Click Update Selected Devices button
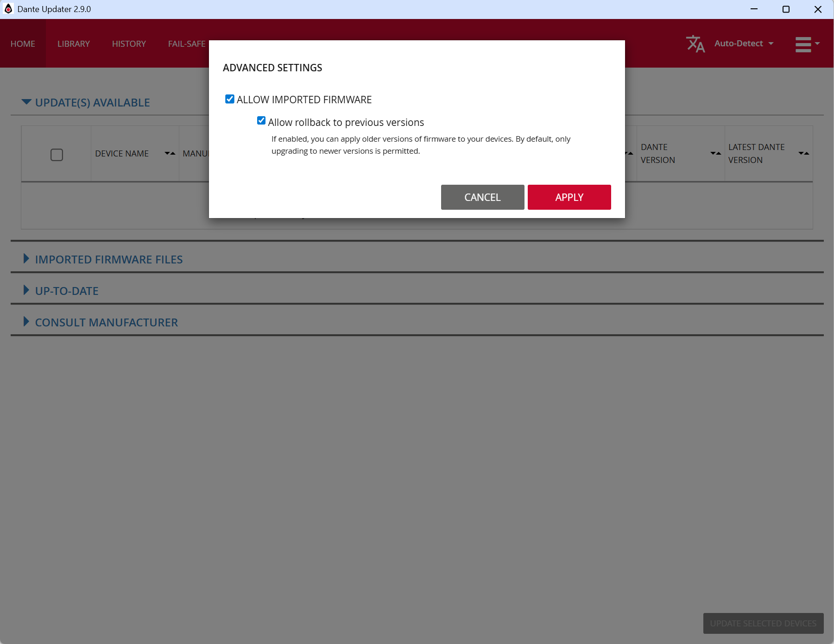Screen dimensions: 834x644 point(764,624)
